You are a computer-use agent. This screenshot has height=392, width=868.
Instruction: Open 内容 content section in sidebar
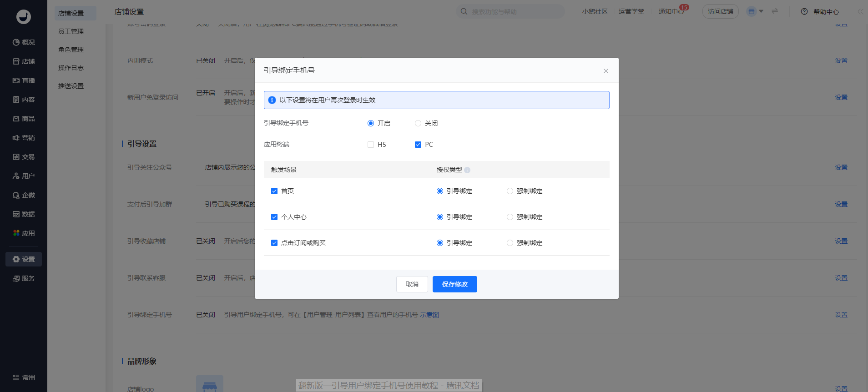click(x=24, y=100)
